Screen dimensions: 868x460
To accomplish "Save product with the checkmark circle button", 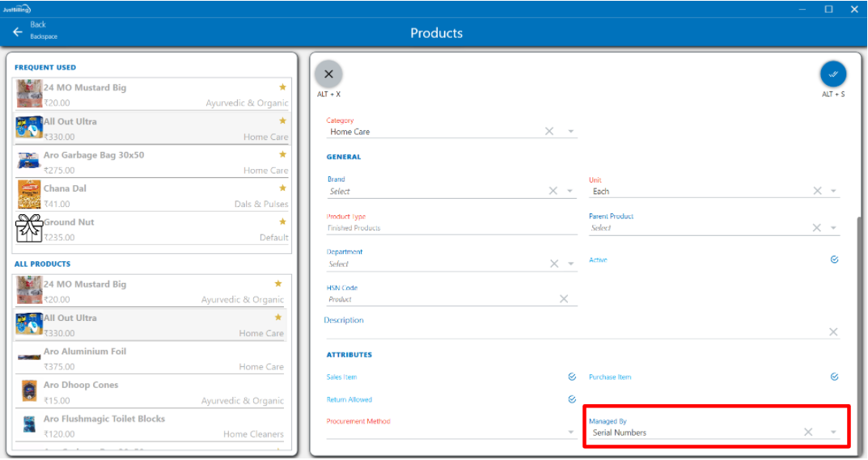I will (x=832, y=74).
